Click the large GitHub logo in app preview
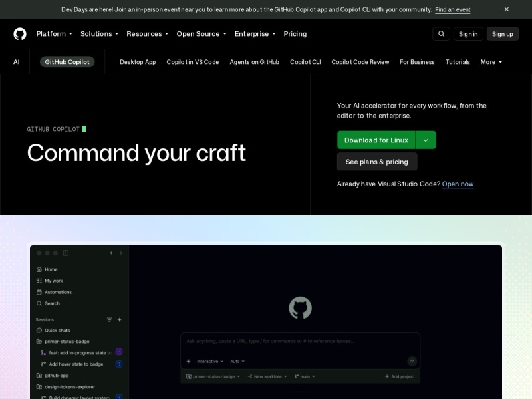This screenshot has width=532, height=399. tap(301, 308)
